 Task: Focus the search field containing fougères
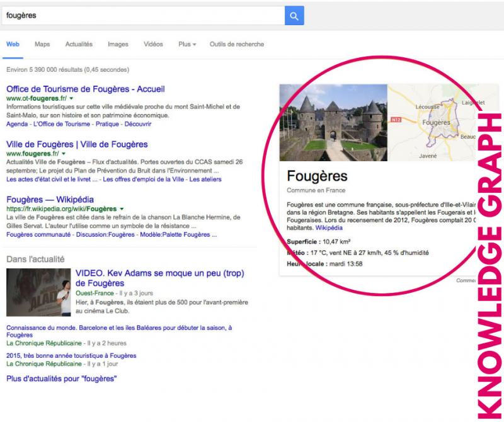click(x=144, y=15)
